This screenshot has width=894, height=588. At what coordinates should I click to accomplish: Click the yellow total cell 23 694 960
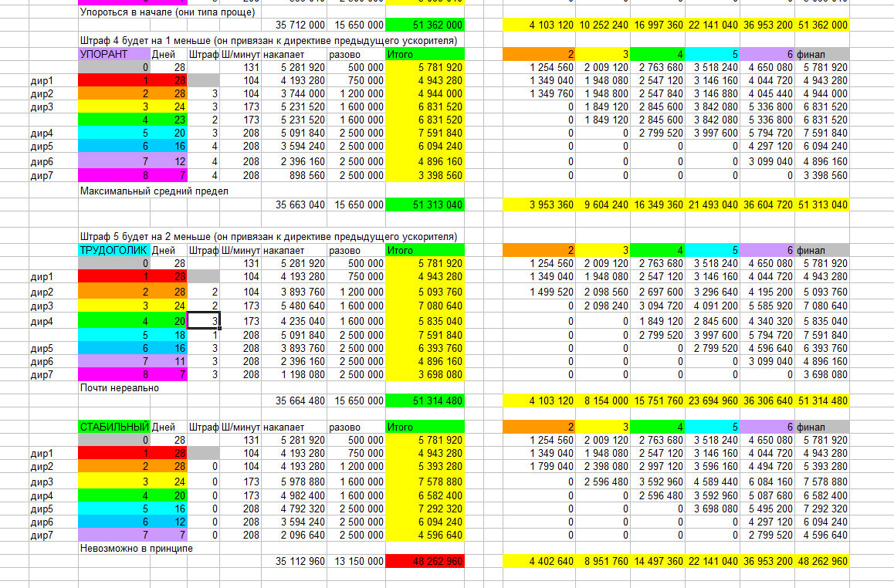click(712, 400)
